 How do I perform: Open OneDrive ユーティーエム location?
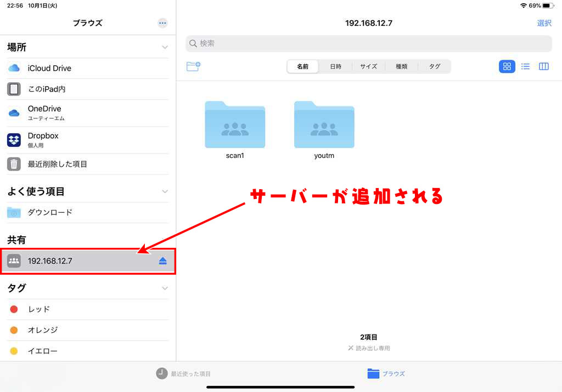point(87,113)
